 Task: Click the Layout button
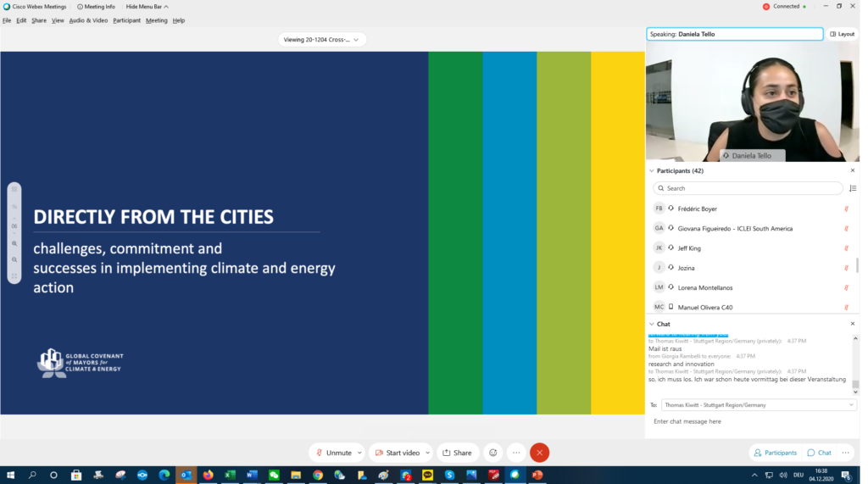click(842, 34)
